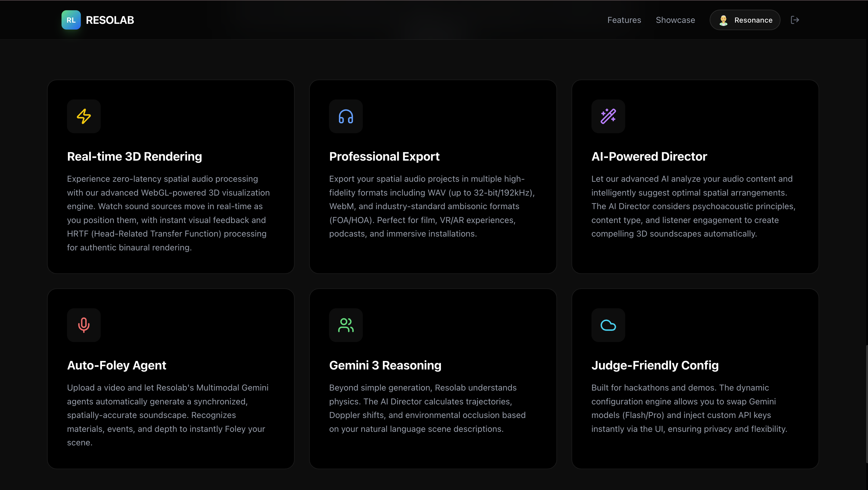
Task: Click the microphone Auto-Foley icon
Action: point(84,325)
